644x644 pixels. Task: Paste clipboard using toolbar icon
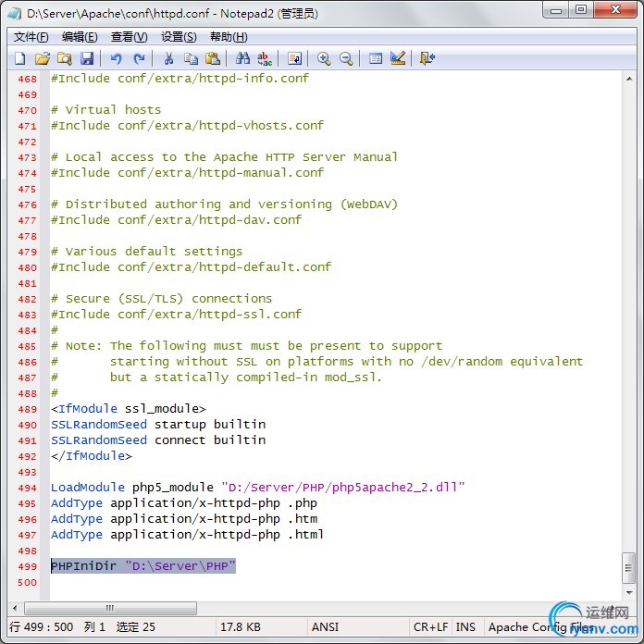[x=212, y=58]
